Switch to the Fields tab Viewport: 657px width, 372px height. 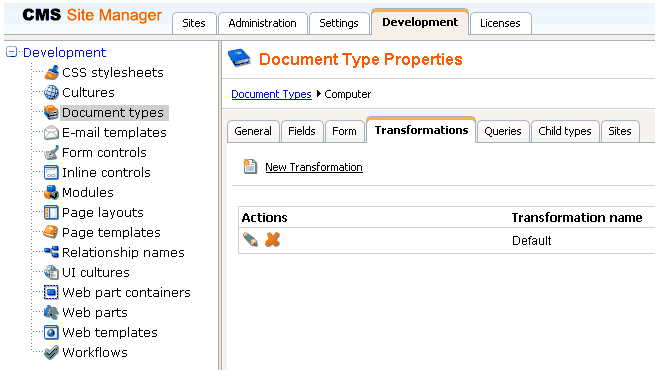(302, 131)
